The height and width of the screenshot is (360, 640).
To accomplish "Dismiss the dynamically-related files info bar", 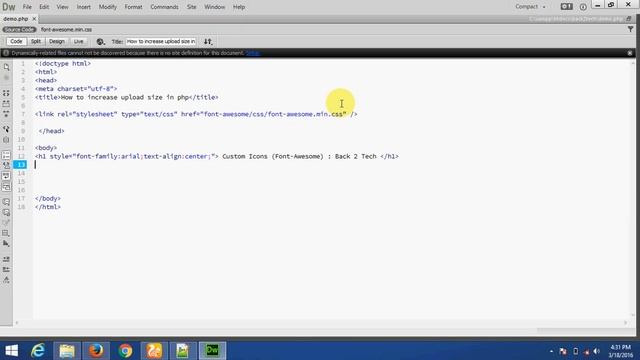I will (x=630, y=53).
